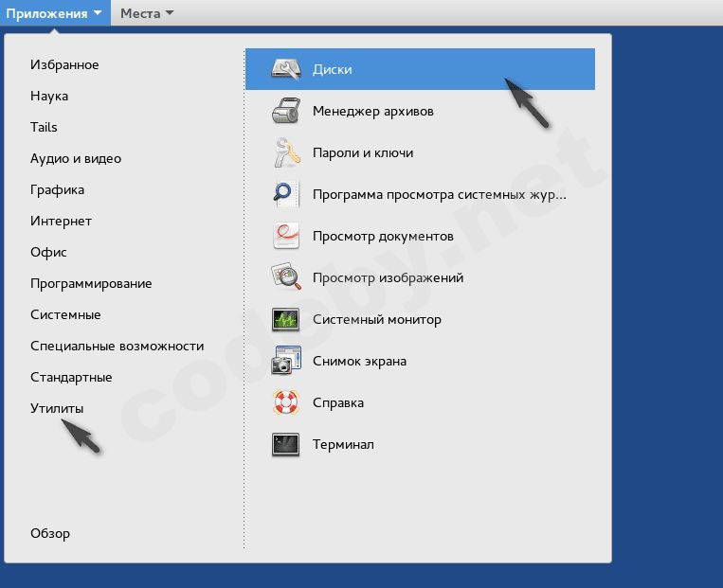
Task: Select the Системные category
Action: [x=65, y=314]
